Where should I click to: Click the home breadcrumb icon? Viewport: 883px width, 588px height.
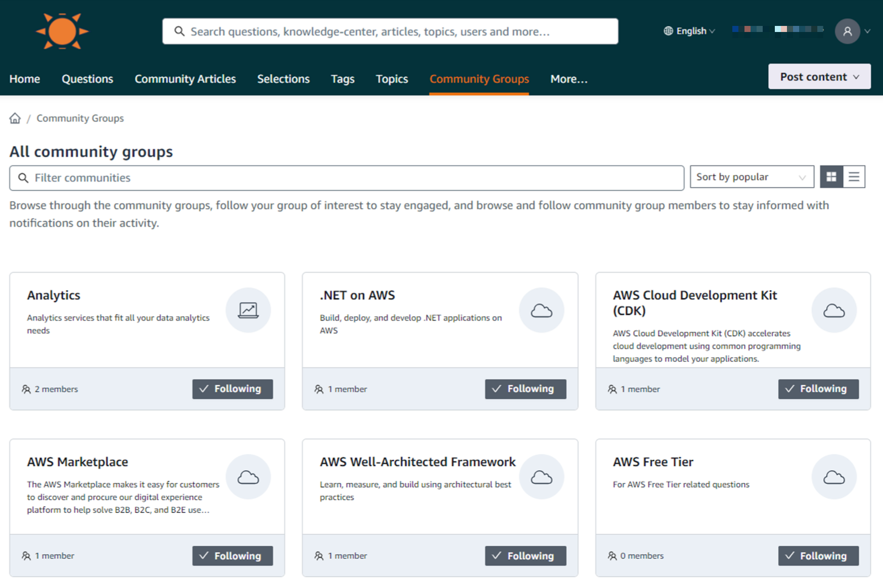[15, 117]
